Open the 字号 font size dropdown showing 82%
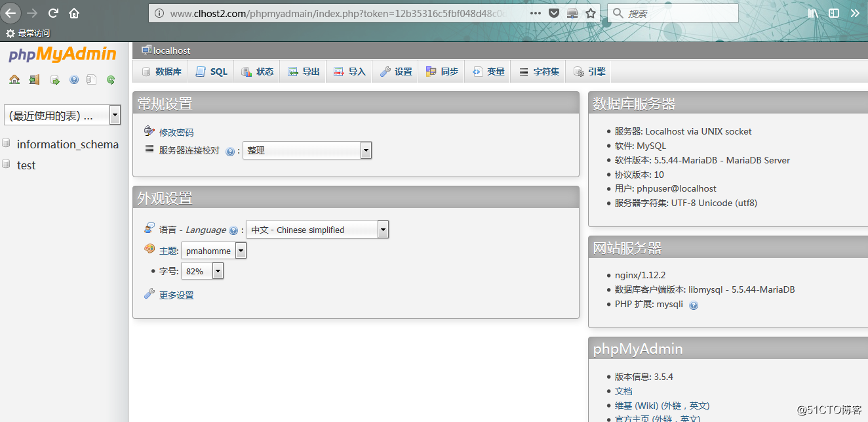 pyautogui.click(x=203, y=271)
